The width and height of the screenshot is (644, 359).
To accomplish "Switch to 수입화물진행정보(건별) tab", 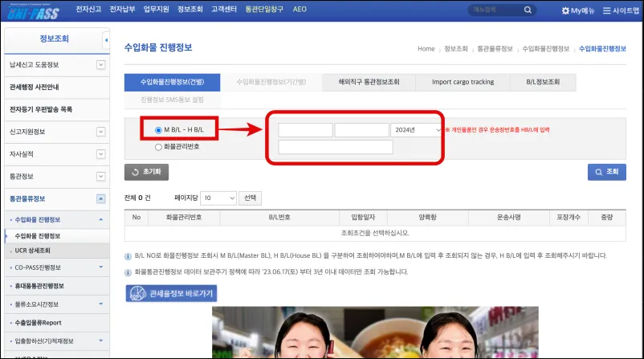I will (x=172, y=82).
